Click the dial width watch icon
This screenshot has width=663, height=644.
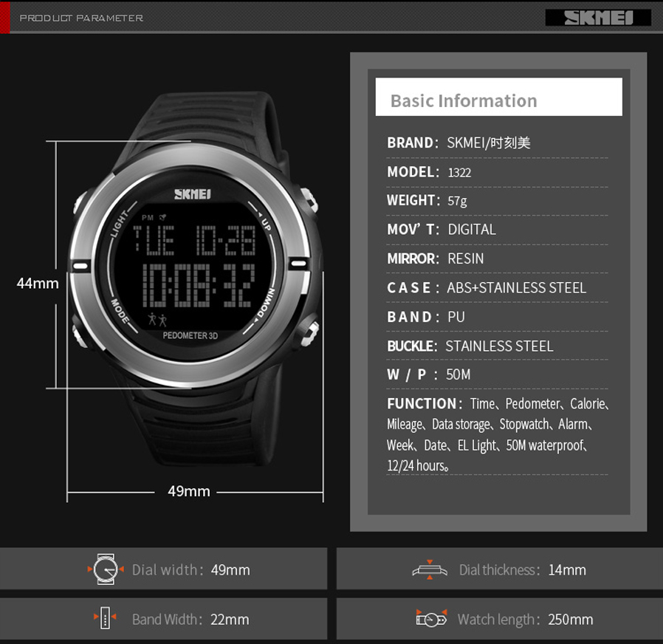(106, 569)
